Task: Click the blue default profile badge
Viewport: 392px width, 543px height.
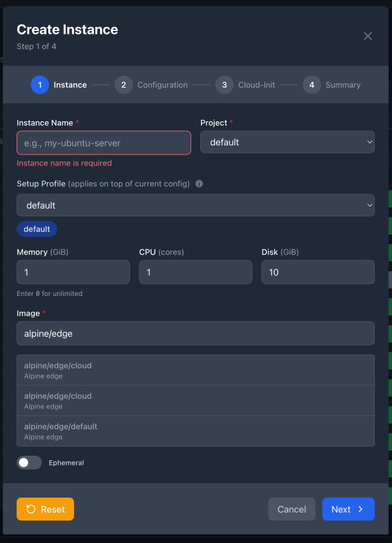Action: [x=37, y=229]
